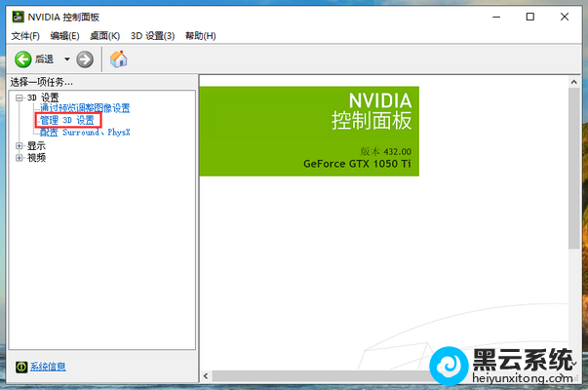This screenshot has height=390, width=588.
Task: Click the grey Forward arrow icon
Action: pos(85,59)
